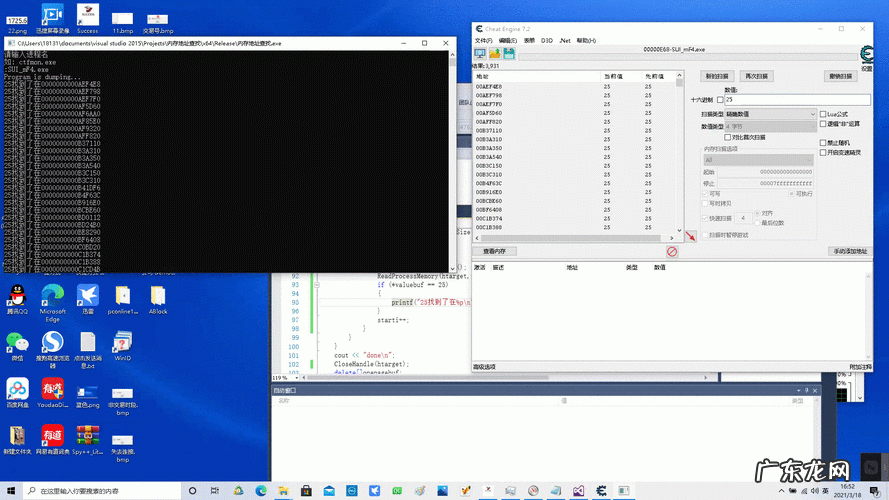
Task: Open the Cheat Engine settings logo icon
Action: click(x=866, y=54)
